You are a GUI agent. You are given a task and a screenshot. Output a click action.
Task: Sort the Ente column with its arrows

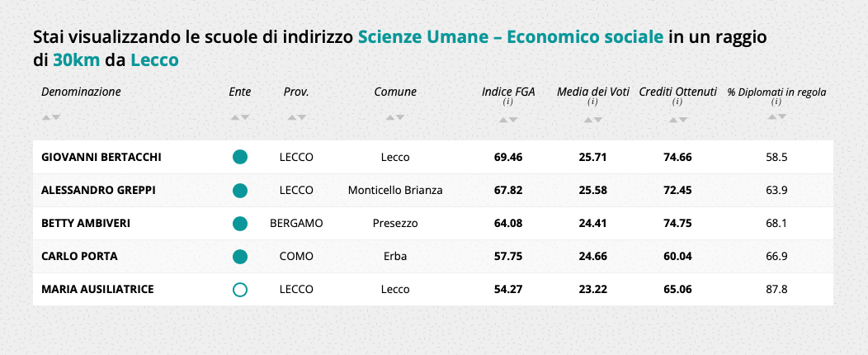pos(240,118)
